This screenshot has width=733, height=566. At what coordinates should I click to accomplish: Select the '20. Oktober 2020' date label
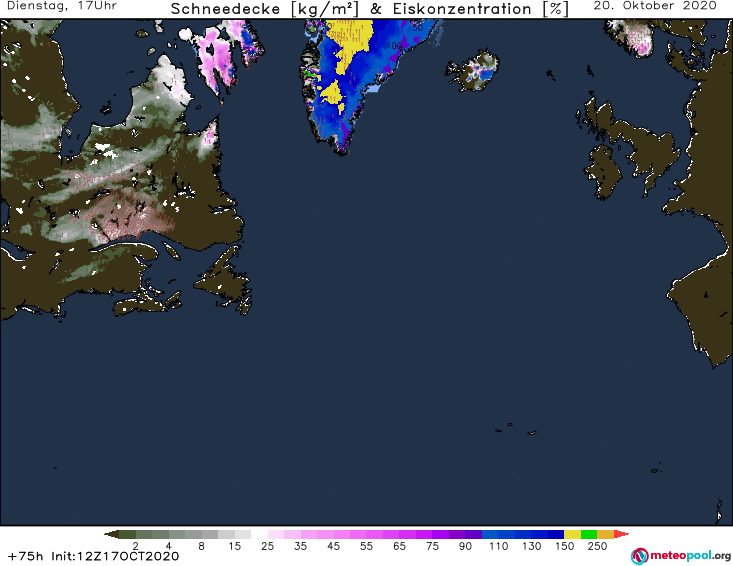(x=655, y=6)
